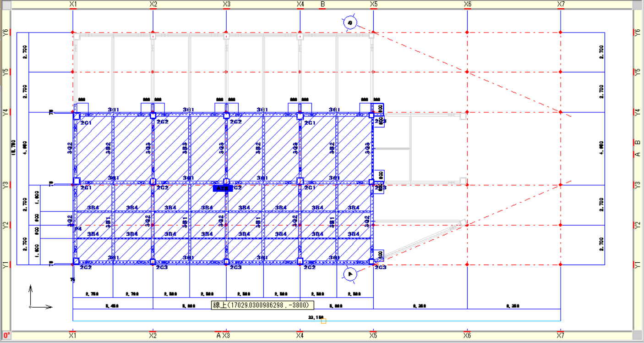Click the 線上 coordinate tooltip
The width and height of the screenshot is (644, 343).
coord(262,305)
